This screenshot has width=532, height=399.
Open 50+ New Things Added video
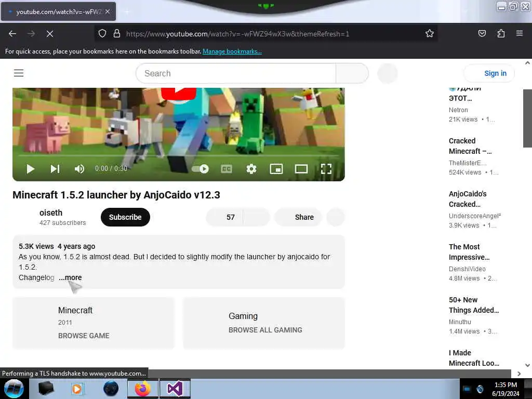coord(473,304)
